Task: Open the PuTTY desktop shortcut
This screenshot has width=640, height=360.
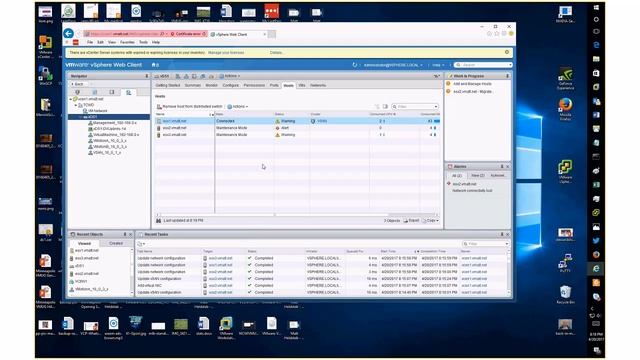Action: (x=565, y=262)
